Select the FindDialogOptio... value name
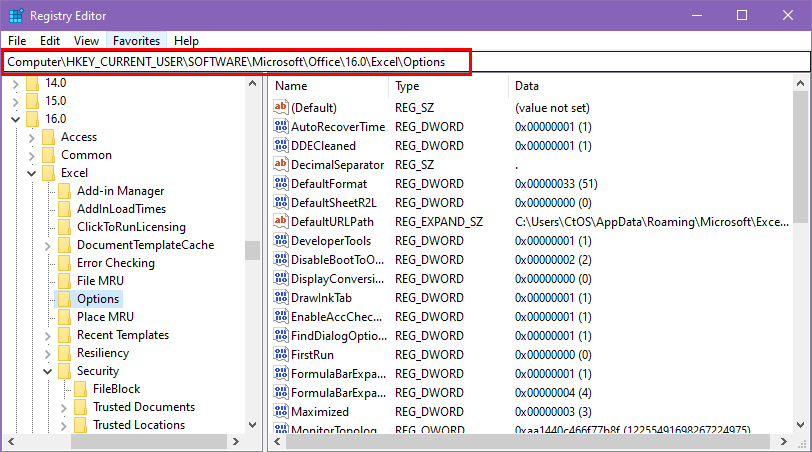This screenshot has width=812, height=452. coord(339,336)
